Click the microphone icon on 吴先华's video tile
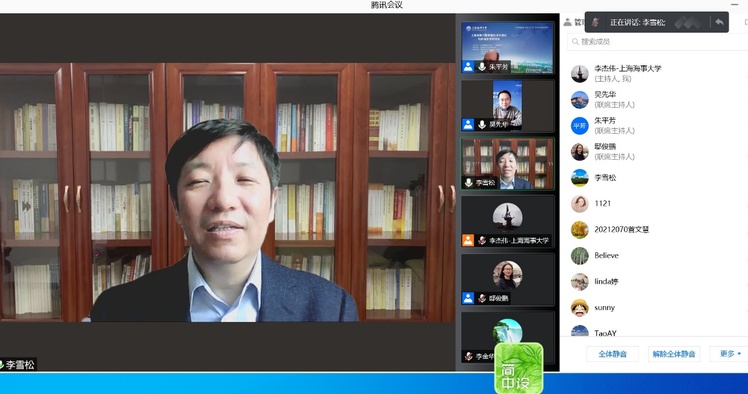This screenshot has width=748, height=394. tap(482, 124)
